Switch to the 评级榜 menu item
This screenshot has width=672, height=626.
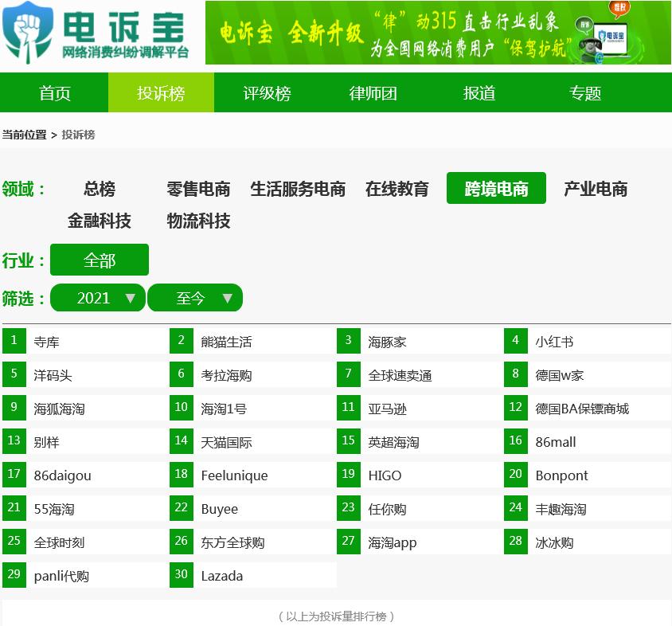click(268, 92)
